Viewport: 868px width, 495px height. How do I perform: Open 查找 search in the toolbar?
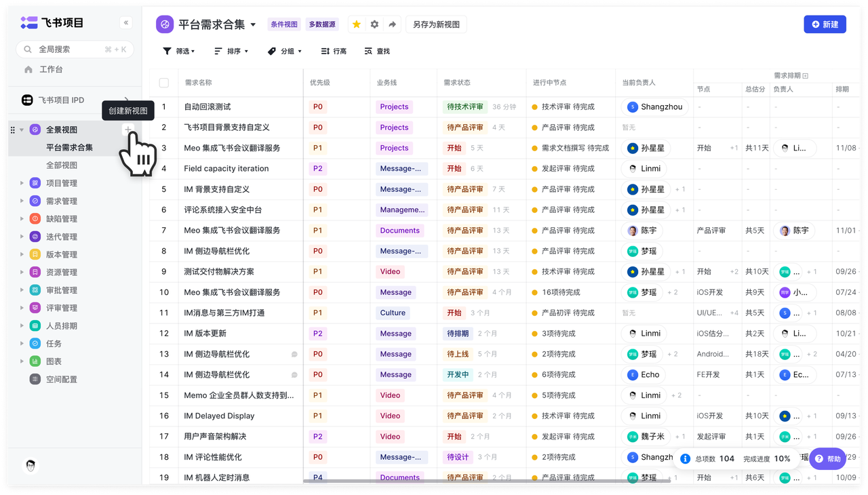tap(377, 51)
